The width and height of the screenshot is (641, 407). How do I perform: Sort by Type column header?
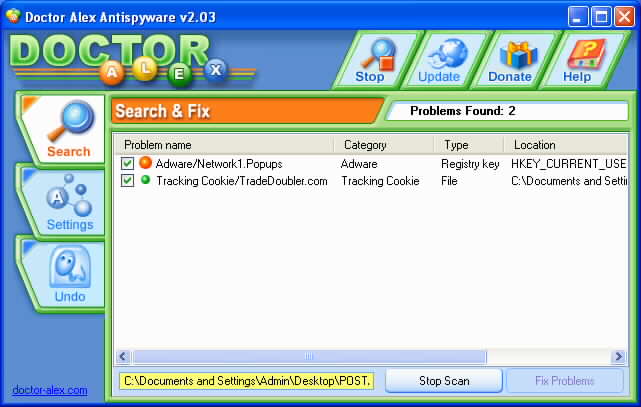point(468,145)
